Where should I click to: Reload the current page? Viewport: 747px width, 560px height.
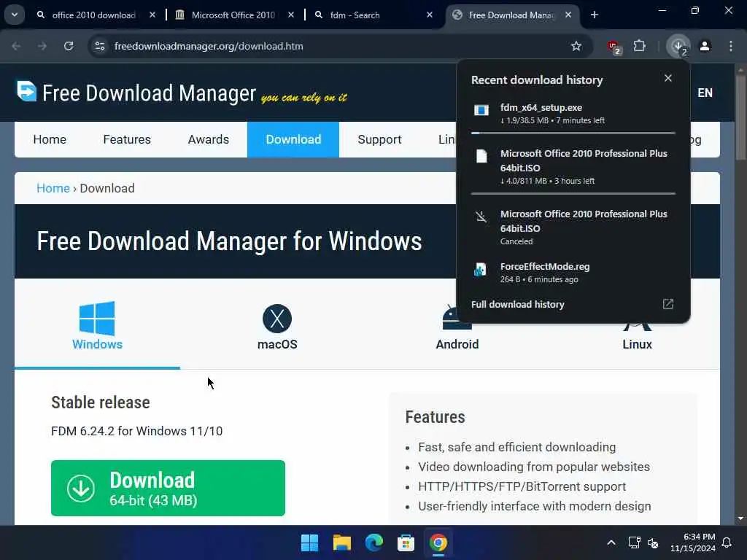tap(69, 46)
